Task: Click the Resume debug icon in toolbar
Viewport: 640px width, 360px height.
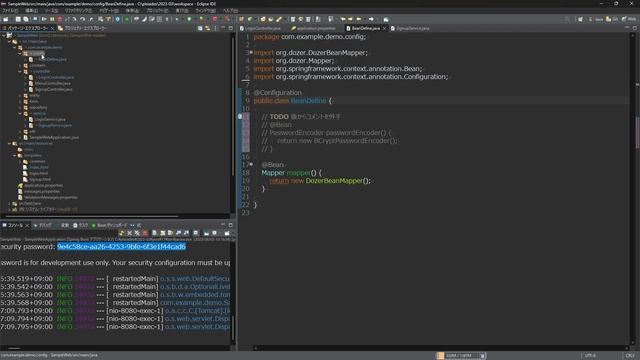Action: (44, 19)
